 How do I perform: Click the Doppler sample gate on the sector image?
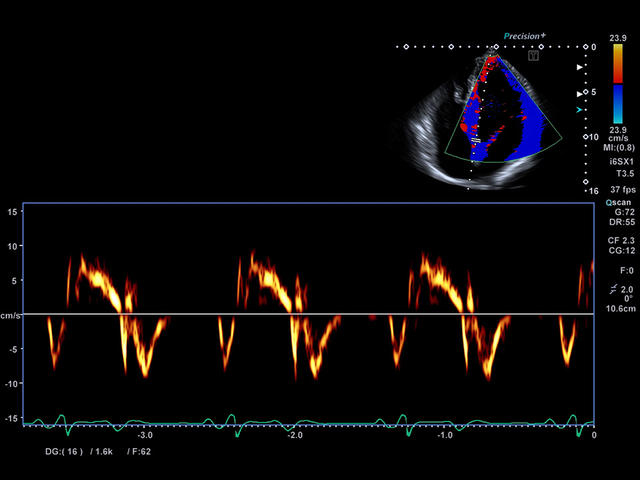tap(476, 140)
